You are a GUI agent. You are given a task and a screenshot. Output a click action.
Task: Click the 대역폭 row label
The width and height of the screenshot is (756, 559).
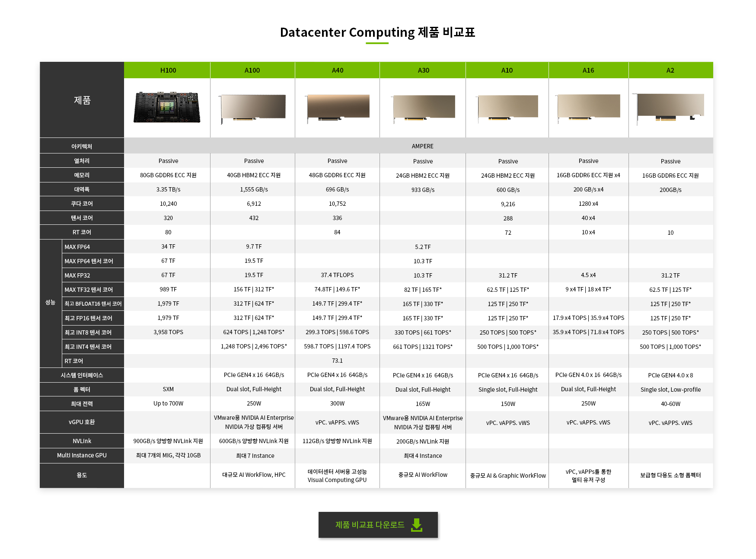pyautogui.click(x=82, y=189)
